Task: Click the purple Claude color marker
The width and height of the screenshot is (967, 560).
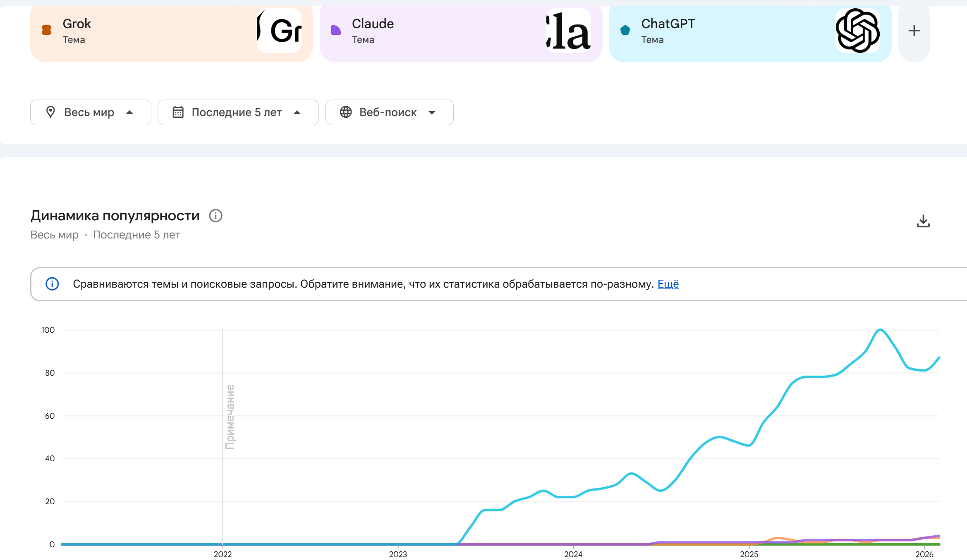Action: pyautogui.click(x=336, y=30)
